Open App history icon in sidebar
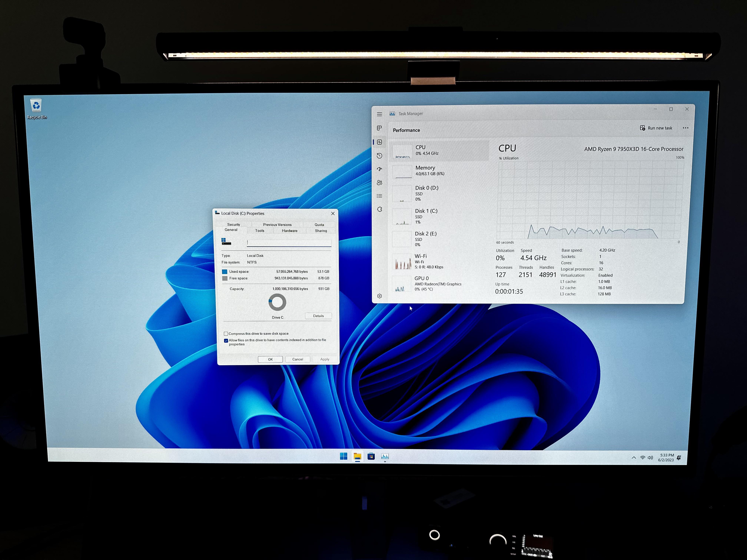Screen dimensions: 747x560 tap(380, 156)
